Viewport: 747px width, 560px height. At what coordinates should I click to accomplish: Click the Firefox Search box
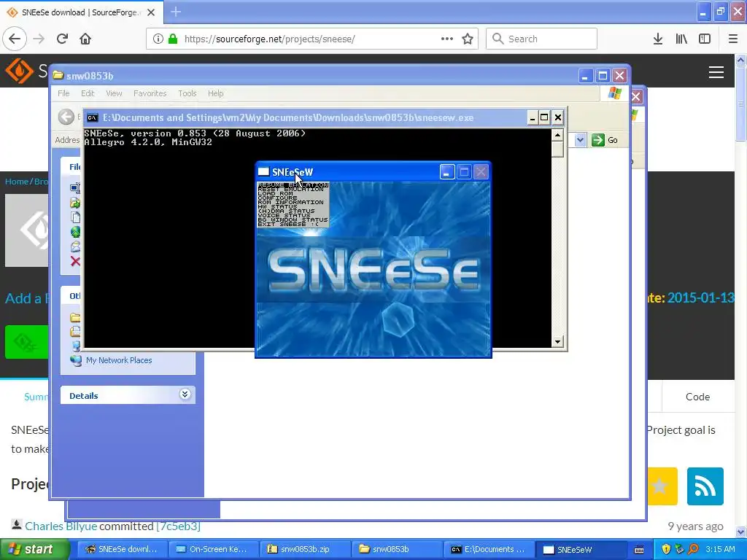point(541,39)
